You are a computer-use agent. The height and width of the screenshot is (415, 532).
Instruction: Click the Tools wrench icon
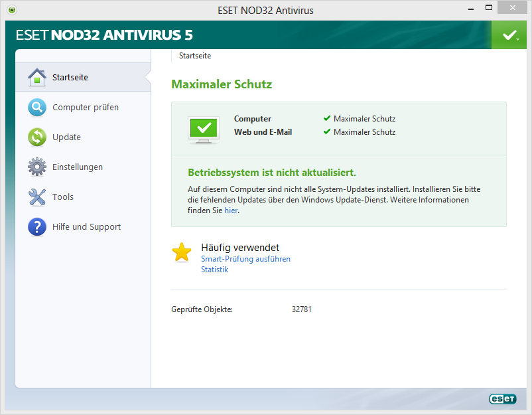[x=37, y=197]
